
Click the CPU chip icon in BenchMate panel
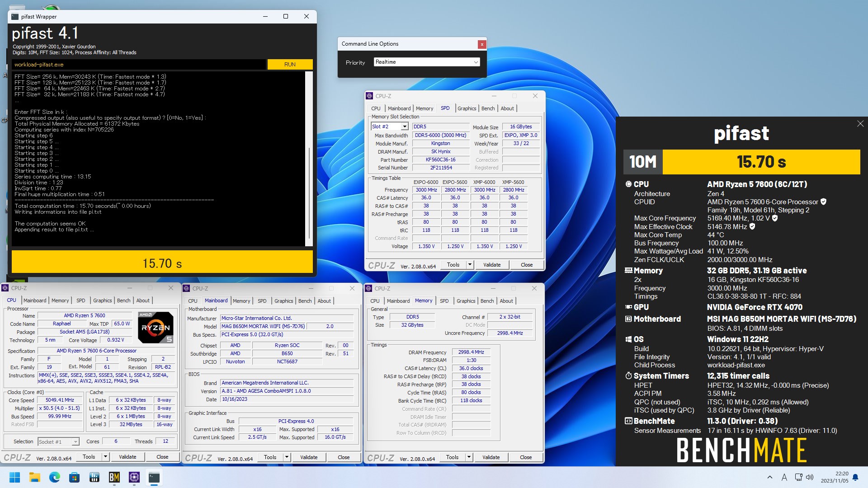pyautogui.click(x=628, y=184)
